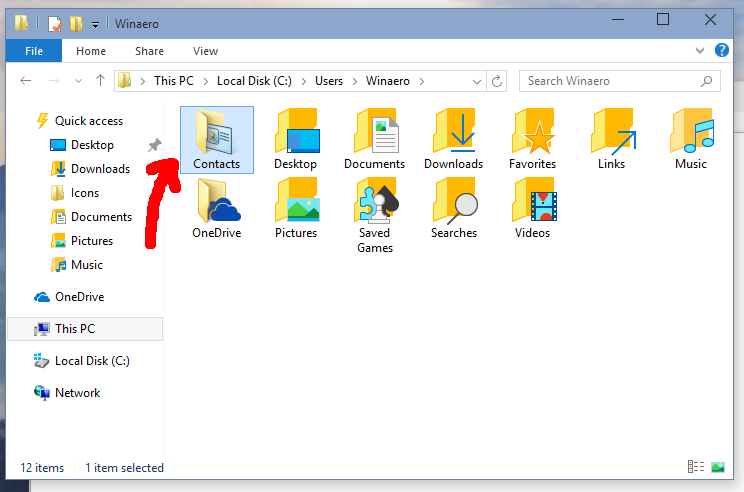
Task: Select the Documents folder in file pane
Action: tap(374, 139)
